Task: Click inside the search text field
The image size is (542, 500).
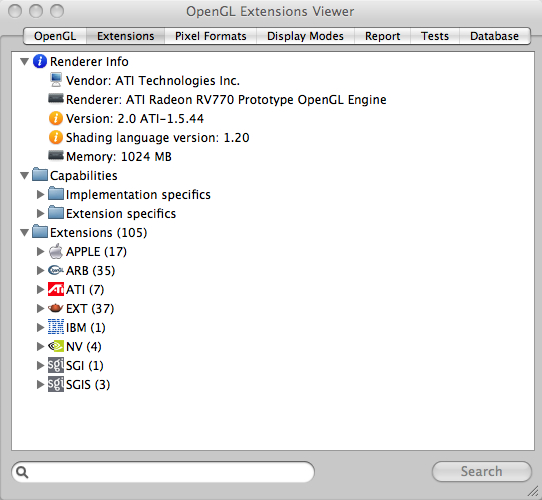Action: pos(163,472)
